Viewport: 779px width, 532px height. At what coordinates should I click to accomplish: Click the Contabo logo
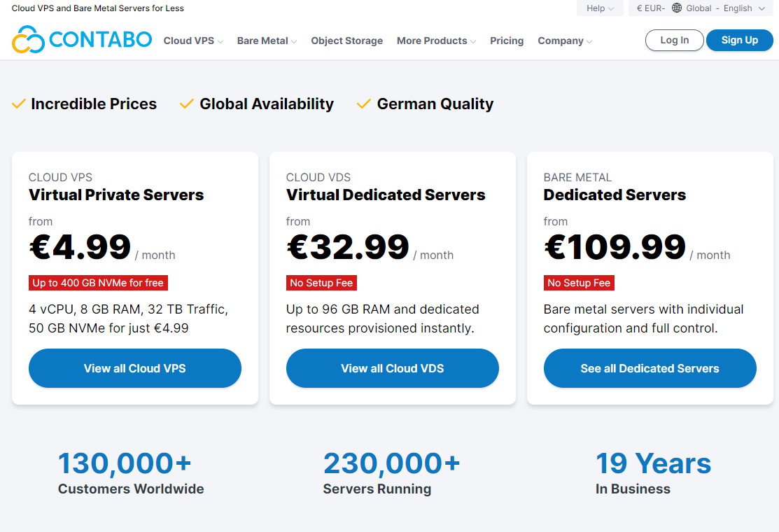click(x=81, y=40)
